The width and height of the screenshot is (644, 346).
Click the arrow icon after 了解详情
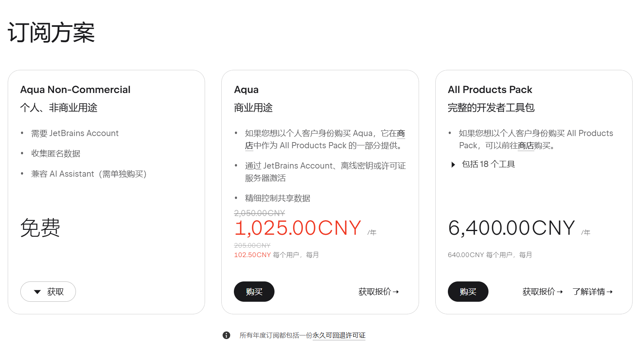coord(609,292)
